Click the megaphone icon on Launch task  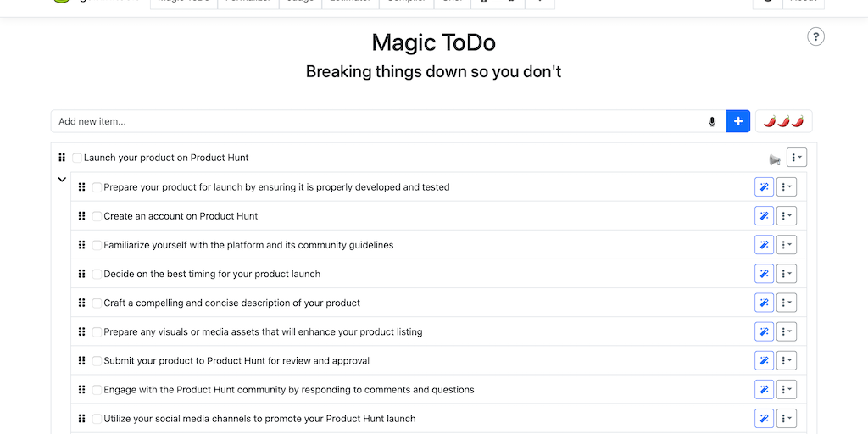774,159
